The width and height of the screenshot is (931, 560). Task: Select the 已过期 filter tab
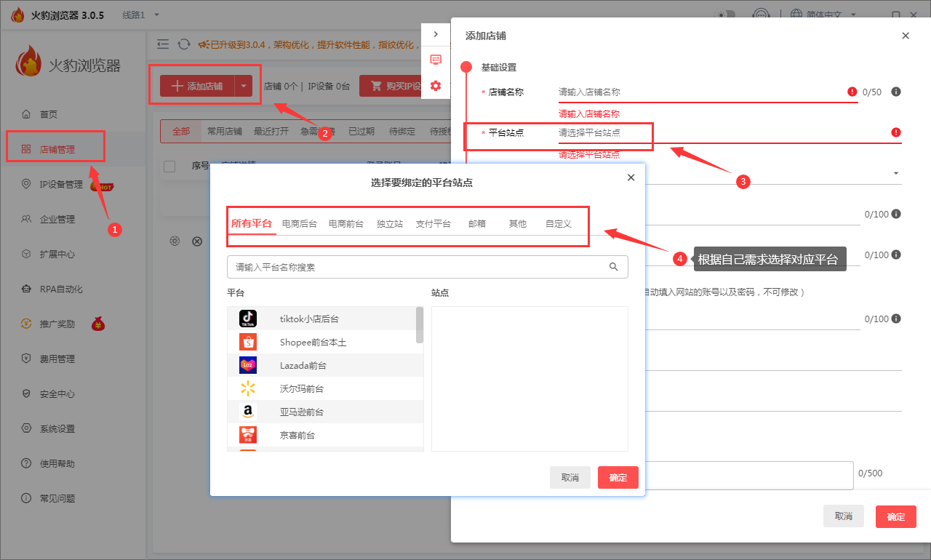[x=361, y=132]
